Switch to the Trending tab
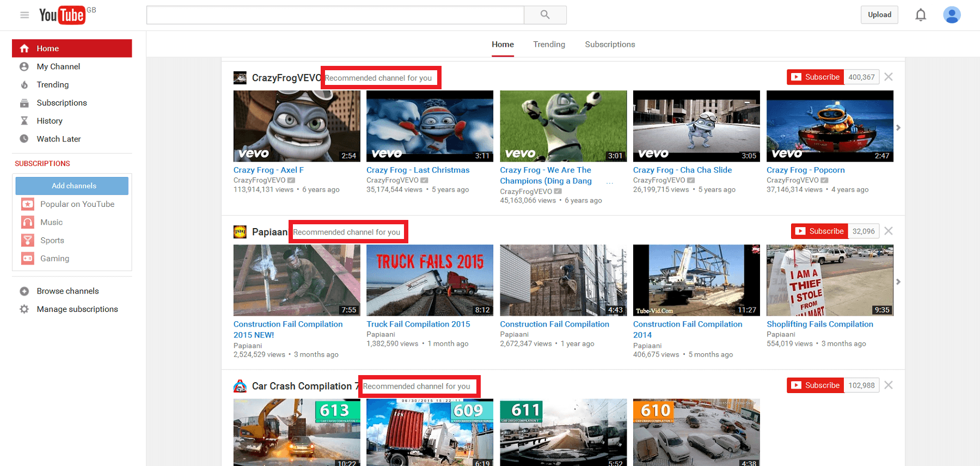 pos(549,45)
